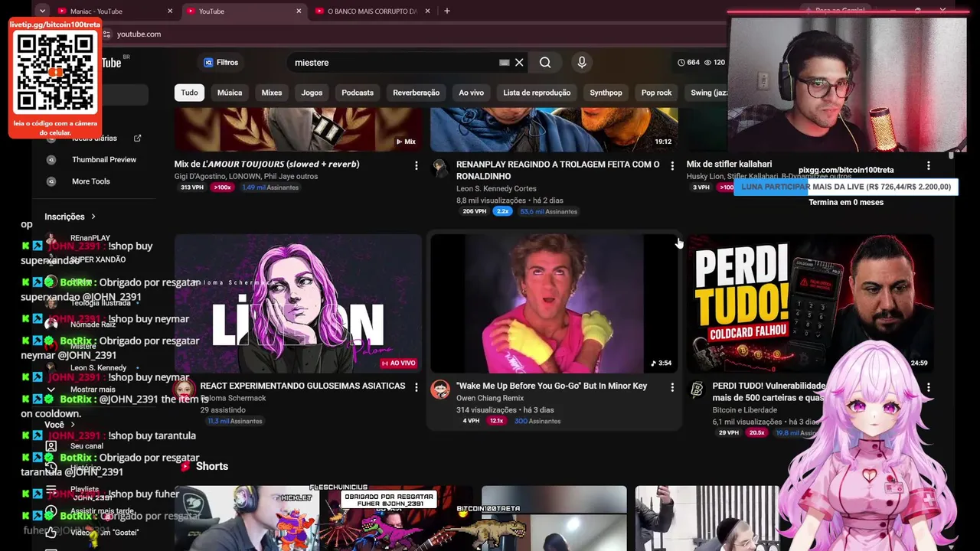The width and height of the screenshot is (980, 551).
Task: Select the Podcasts filter chip
Action: pos(358,93)
